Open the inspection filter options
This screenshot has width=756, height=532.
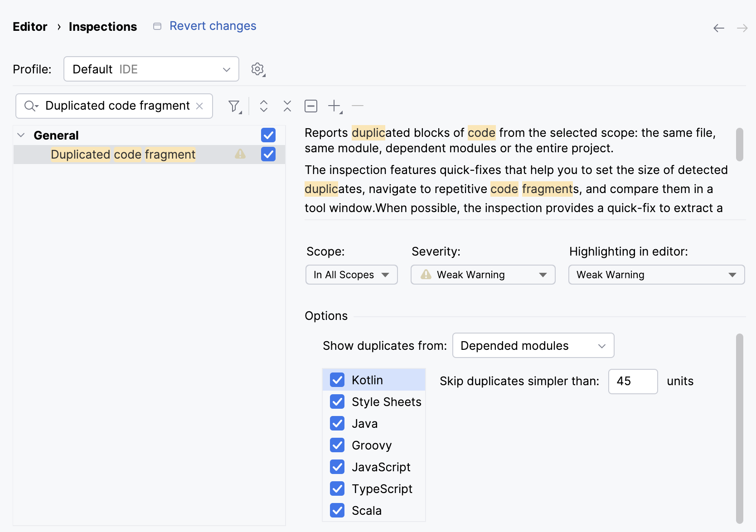click(233, 106)
